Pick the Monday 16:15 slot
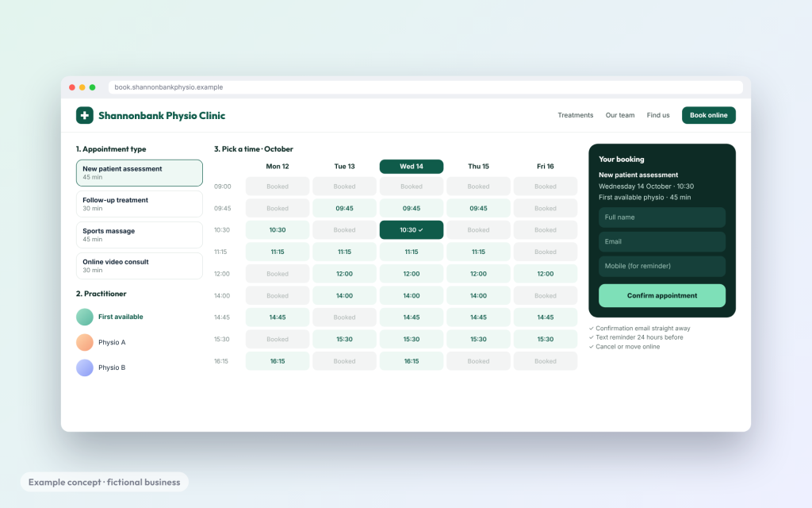 tap(278, 361)
